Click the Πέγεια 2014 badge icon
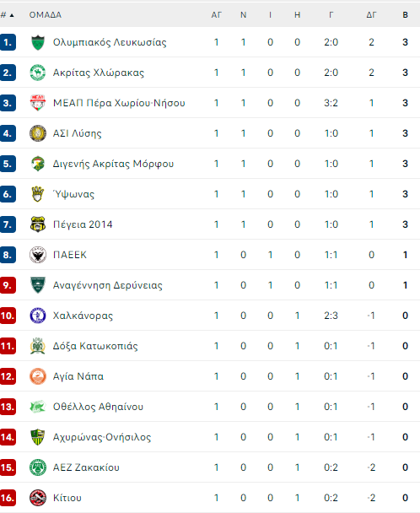 coord(38,224)
